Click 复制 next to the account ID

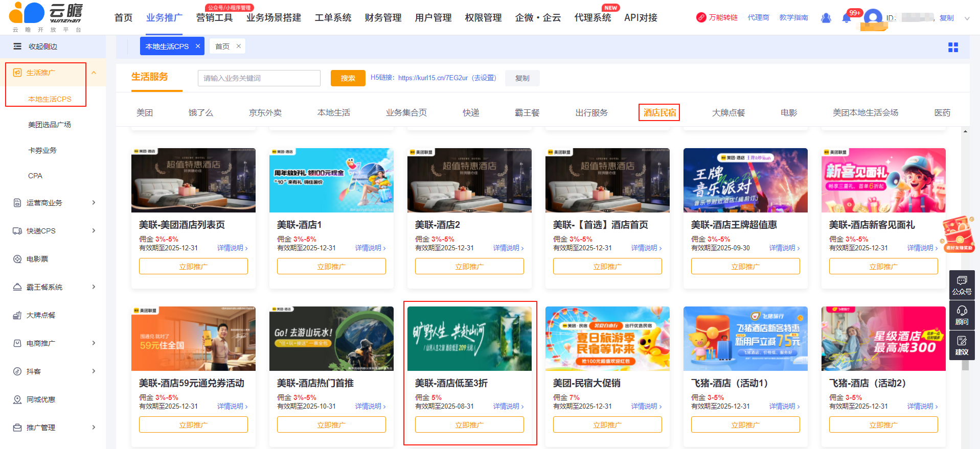click(x=947, y=18)
